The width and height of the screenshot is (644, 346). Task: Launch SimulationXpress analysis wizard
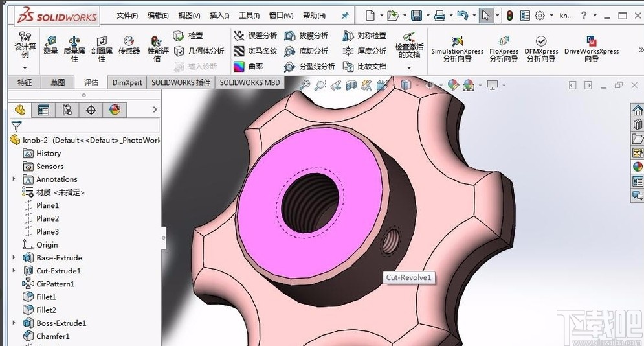tap(457, 49)
